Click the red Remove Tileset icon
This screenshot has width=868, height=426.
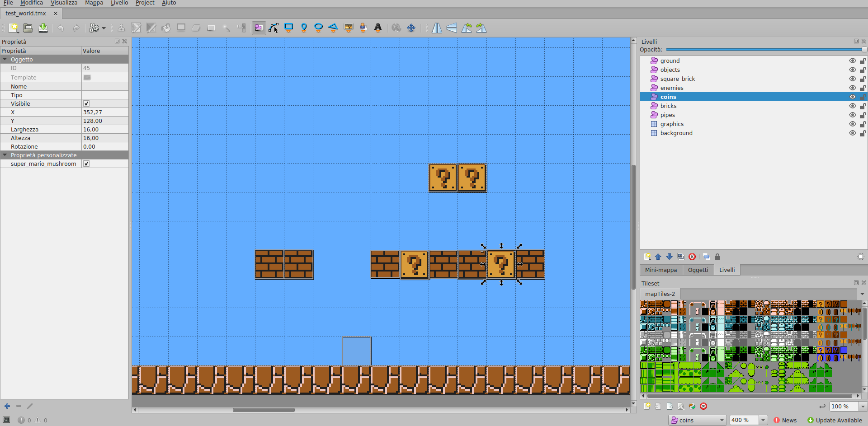(x=703, y=406)
